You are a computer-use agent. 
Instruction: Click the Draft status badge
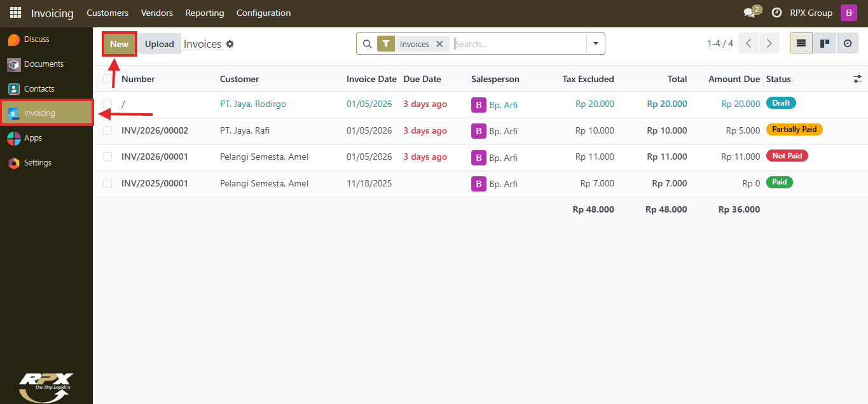pos(781,103)
